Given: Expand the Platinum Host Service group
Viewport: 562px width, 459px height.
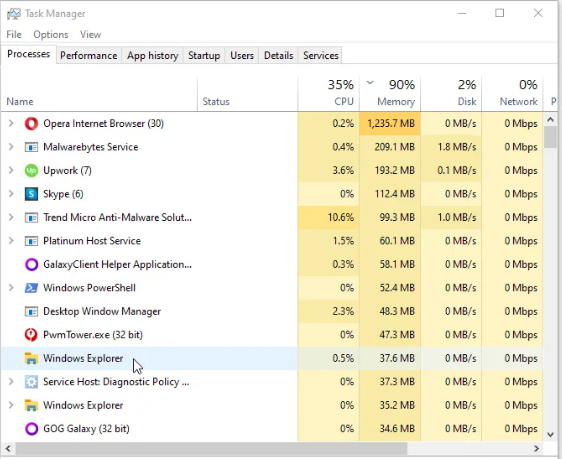Looking at the screenshot, I should click(x=11, y=241).
